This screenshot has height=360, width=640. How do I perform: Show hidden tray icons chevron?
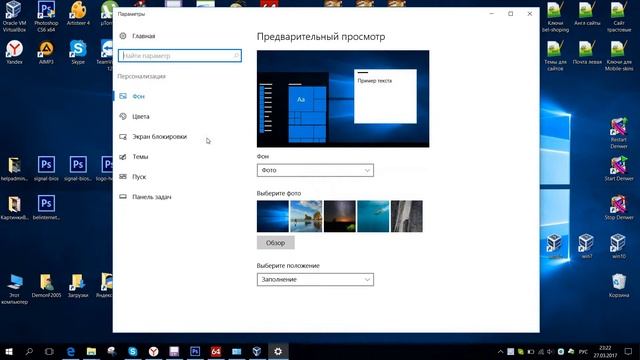(500, 351)
